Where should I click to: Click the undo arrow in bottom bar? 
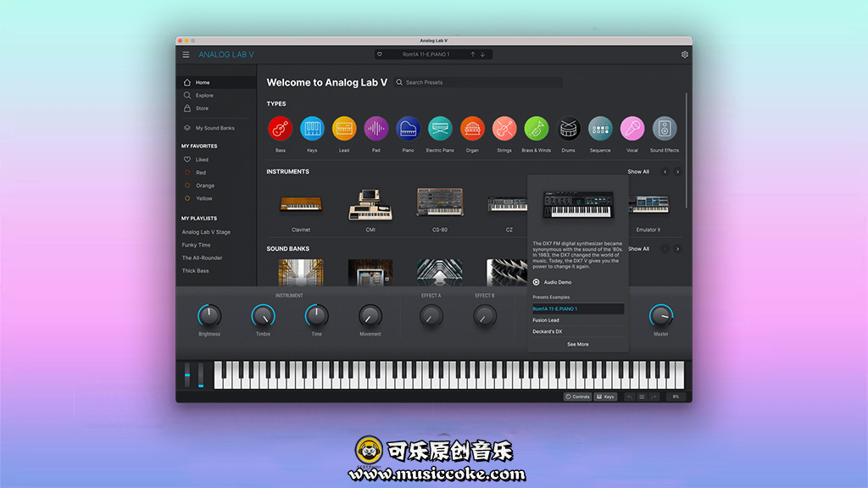tap(630, 396)
